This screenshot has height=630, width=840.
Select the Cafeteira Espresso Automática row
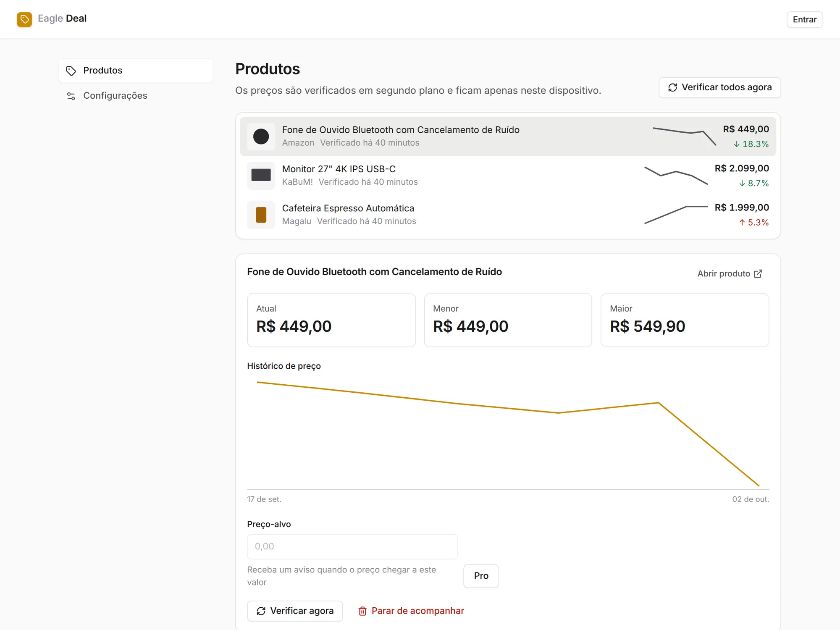tap(508, 215)
